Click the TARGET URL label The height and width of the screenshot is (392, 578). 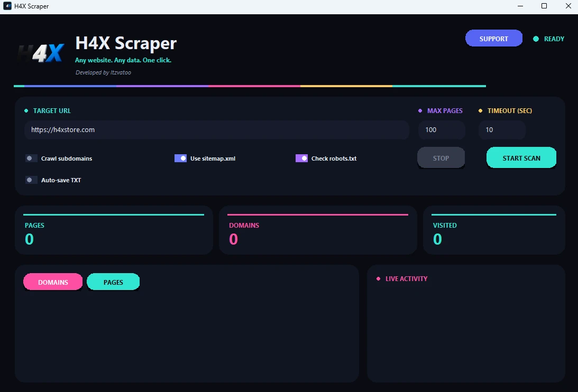[52, 110]
